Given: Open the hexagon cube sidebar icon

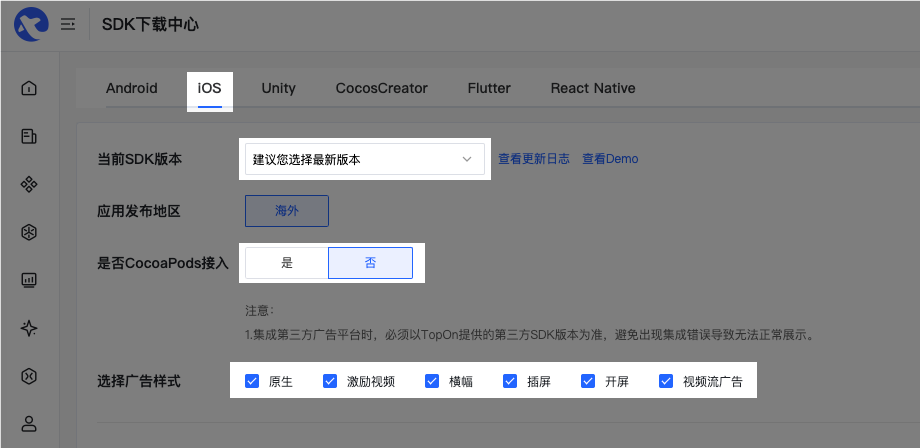Looking at the screenshot, I should [x=29, y=233].
